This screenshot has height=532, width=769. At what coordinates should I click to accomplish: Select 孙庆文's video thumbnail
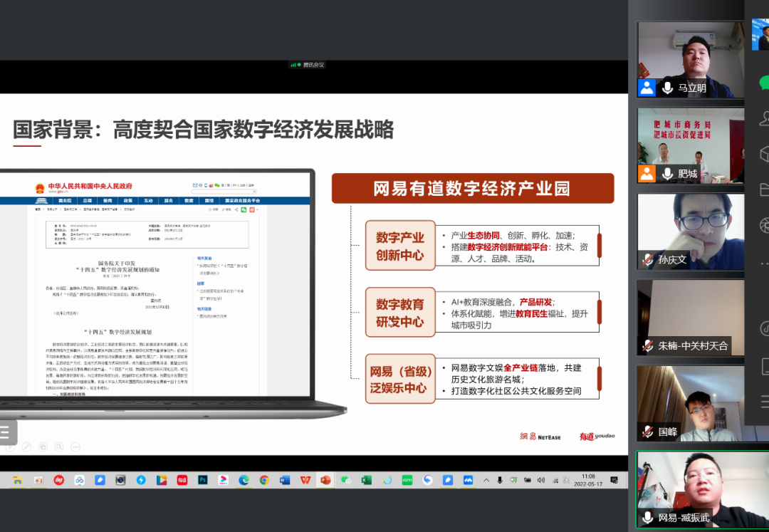pos(691,231)
